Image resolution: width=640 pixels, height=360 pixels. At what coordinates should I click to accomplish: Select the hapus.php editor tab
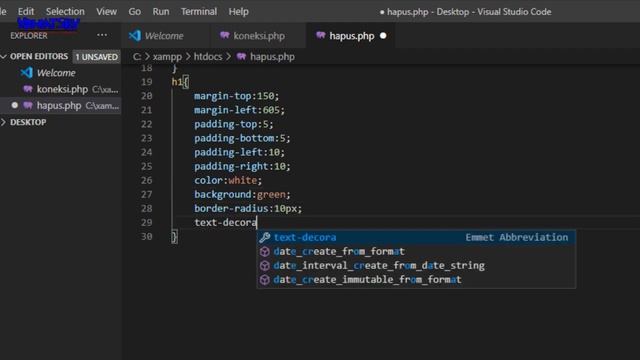[351, 36]
